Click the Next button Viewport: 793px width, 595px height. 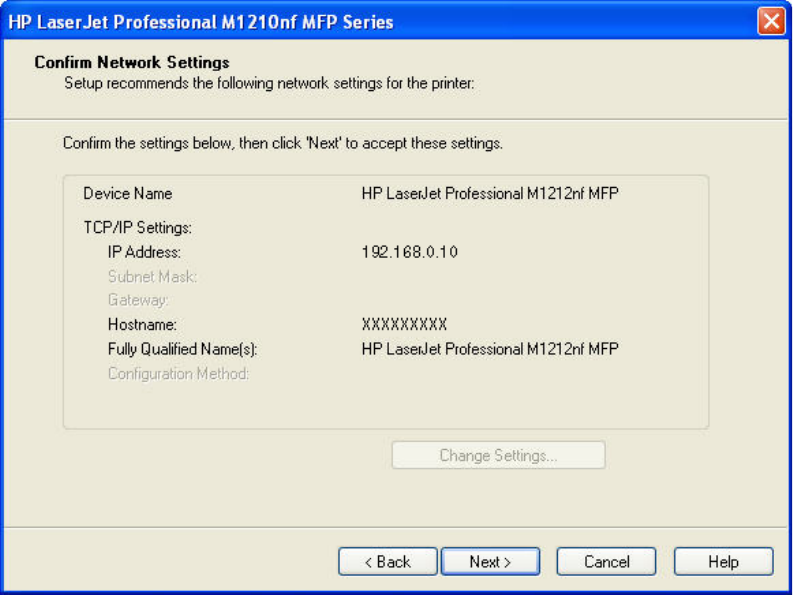[490, 562]
